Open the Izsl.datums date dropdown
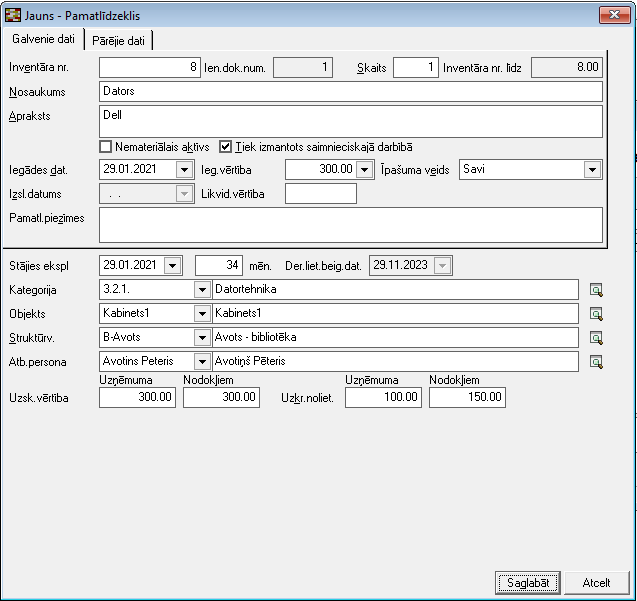The width and height of the screenshot is (637, 601). pyautogui.click(x=184, y=194)
